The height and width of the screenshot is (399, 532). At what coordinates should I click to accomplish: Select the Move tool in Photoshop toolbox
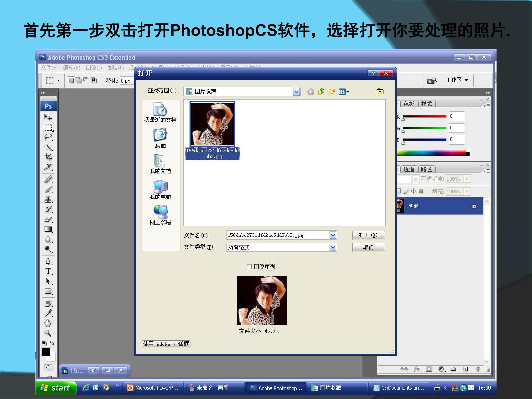click(48, 117)
